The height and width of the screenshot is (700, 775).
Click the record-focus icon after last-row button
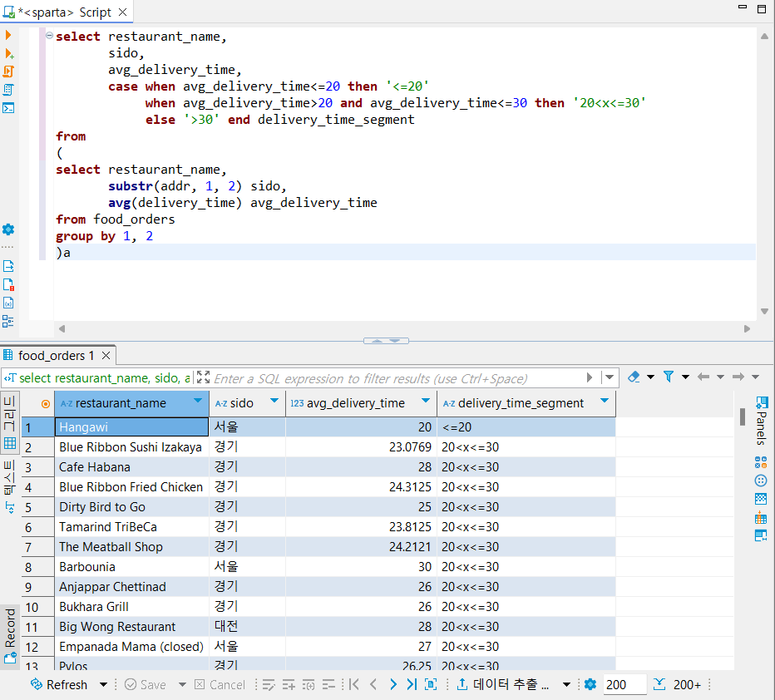[431, 684]
